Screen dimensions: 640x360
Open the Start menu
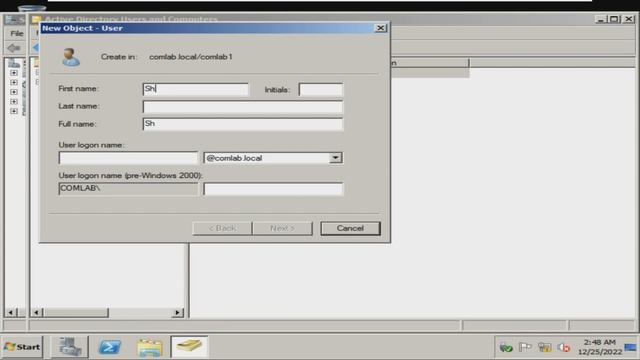[22, 347]
